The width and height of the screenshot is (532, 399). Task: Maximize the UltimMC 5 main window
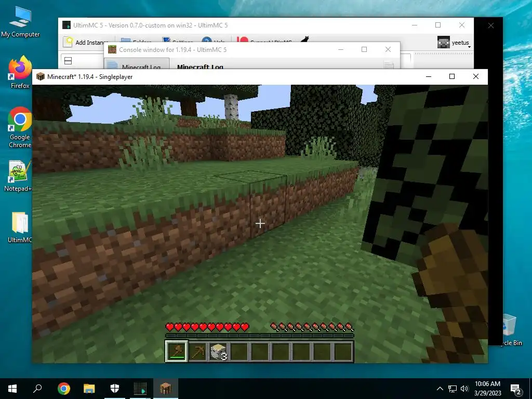coord(438,25)
